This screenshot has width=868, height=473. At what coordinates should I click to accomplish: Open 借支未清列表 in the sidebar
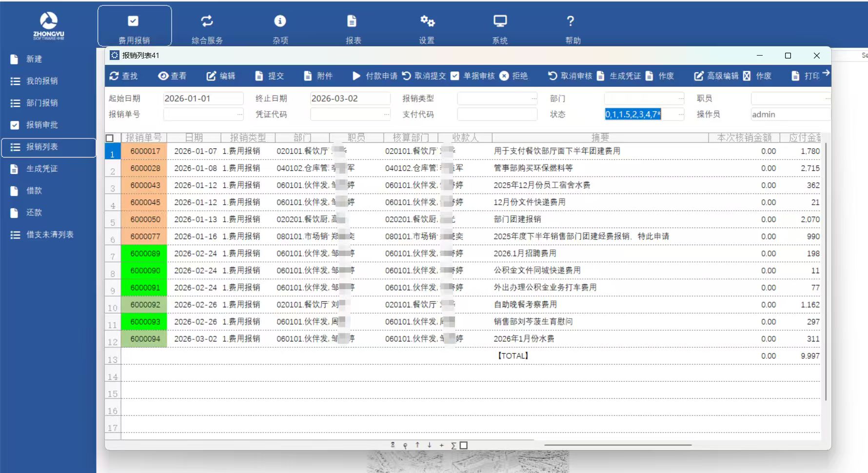point(49,235)
